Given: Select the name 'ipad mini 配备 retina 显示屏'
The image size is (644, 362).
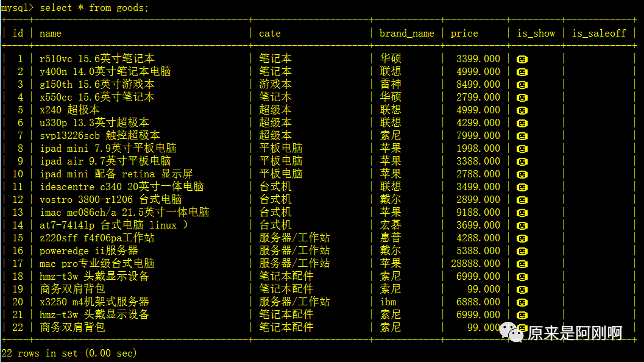Looking at the screenshot, I should tap(116, 174).
